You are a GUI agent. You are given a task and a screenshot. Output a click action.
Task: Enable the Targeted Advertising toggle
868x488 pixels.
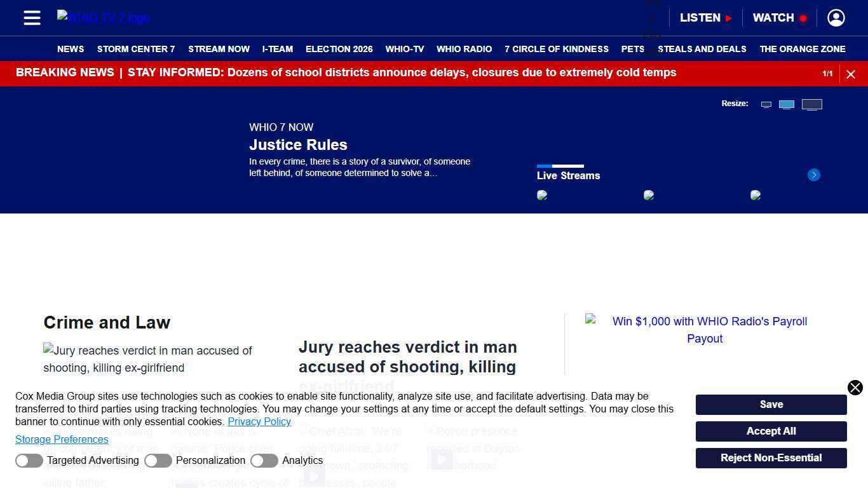(29, 460)
